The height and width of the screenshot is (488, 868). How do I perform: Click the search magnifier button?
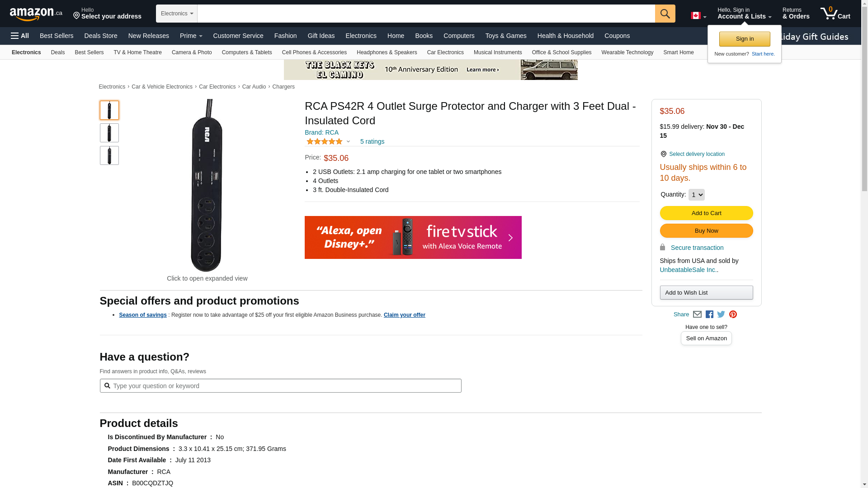point(665,14)
